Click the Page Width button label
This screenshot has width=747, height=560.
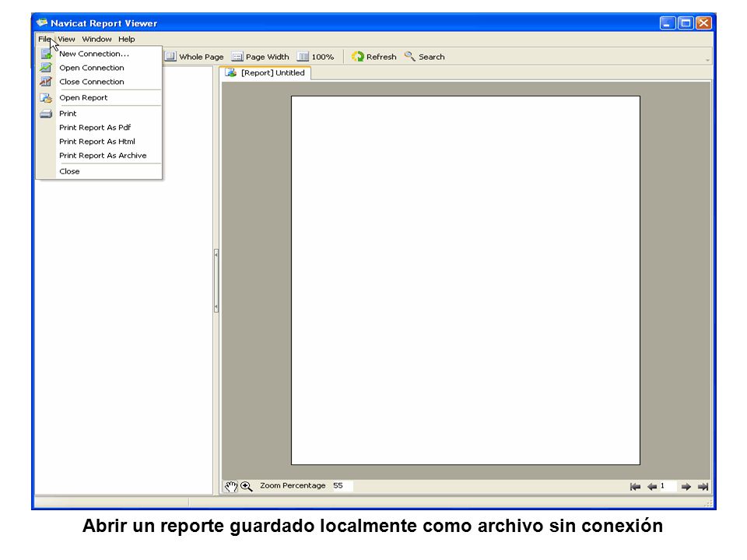267,57
